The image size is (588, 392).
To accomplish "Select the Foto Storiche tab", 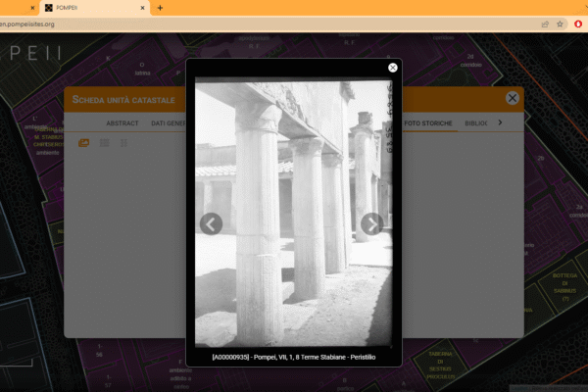I will click(x=429, y=123).
